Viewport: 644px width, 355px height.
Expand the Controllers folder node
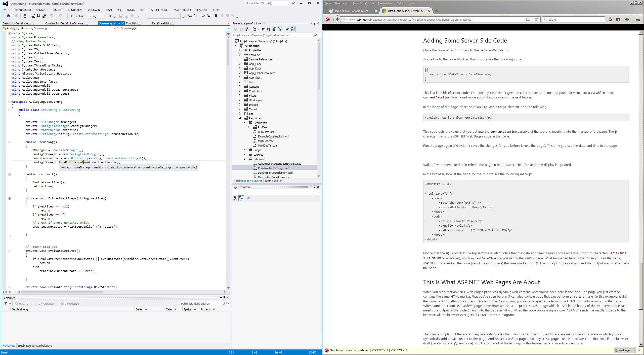pyautogui.click(x=240, y=91)
